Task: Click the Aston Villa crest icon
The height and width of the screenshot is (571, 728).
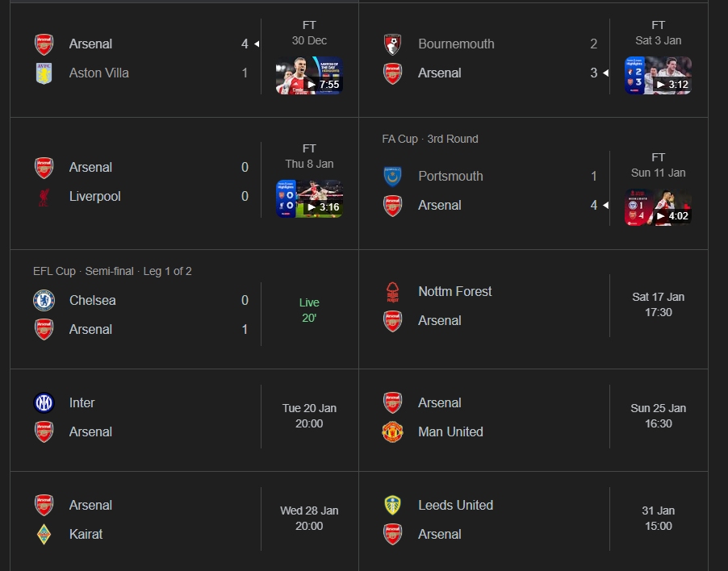Action: (x=44, y=73)
